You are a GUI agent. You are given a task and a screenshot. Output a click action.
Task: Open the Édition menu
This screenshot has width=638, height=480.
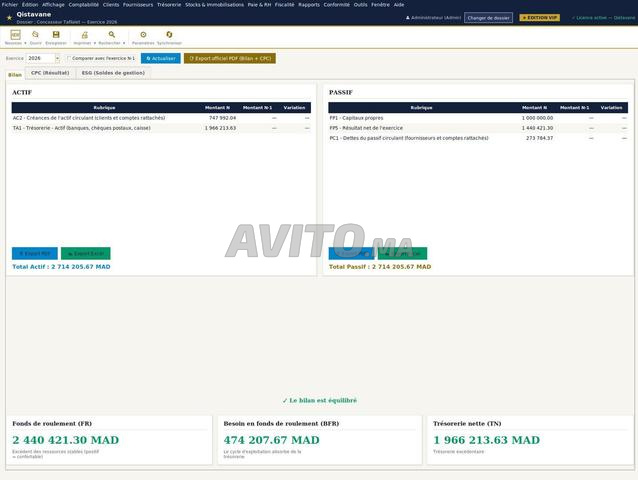coord(30,4)
